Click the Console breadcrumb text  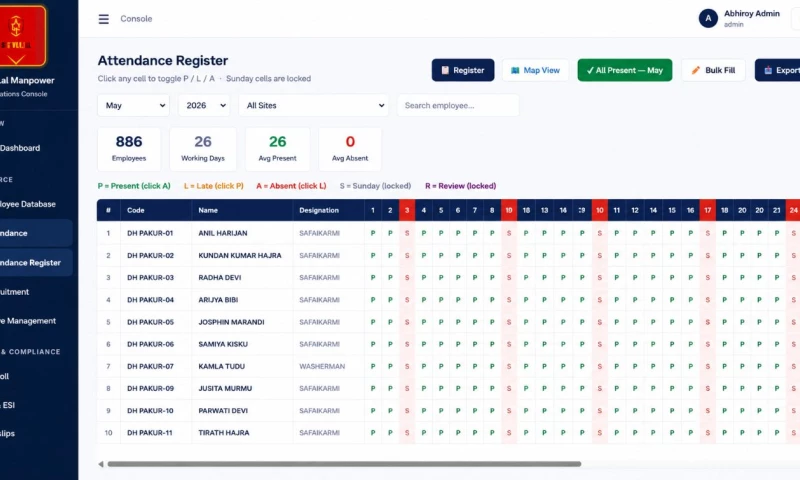pyautogui.click(x=136, y=19)
